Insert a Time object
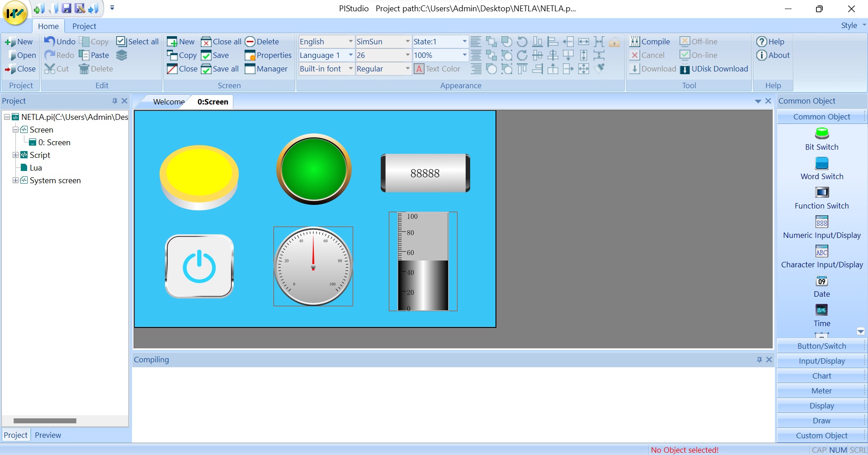Image resolution: width=868 pixels, height=455 pixels. click(821, 315)
